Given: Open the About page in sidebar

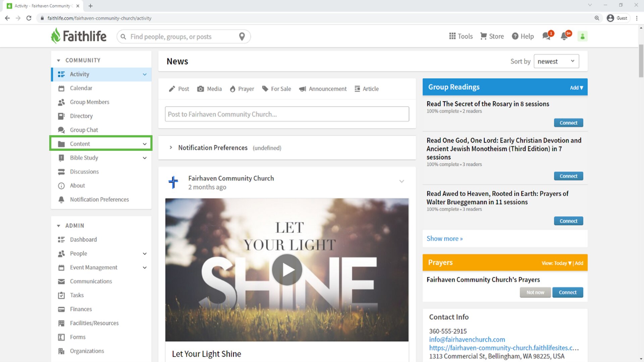Looking at the screenshot, I should 101,185.
